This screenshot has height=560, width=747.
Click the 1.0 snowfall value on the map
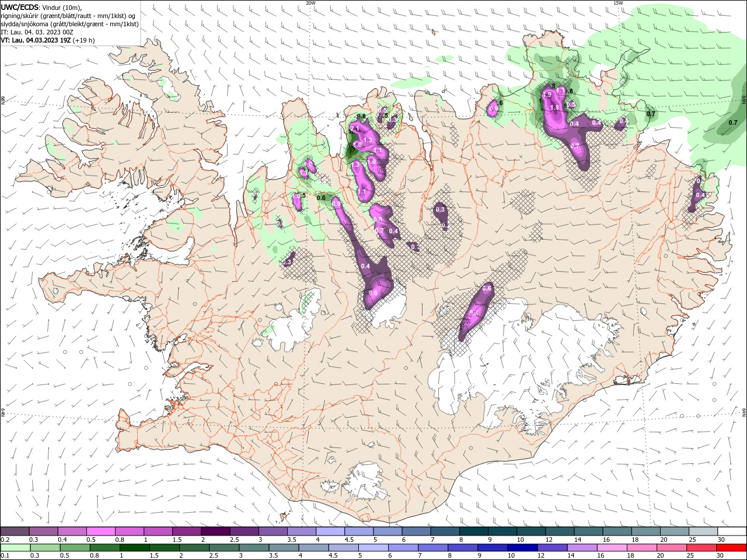[x=371, y=162]
